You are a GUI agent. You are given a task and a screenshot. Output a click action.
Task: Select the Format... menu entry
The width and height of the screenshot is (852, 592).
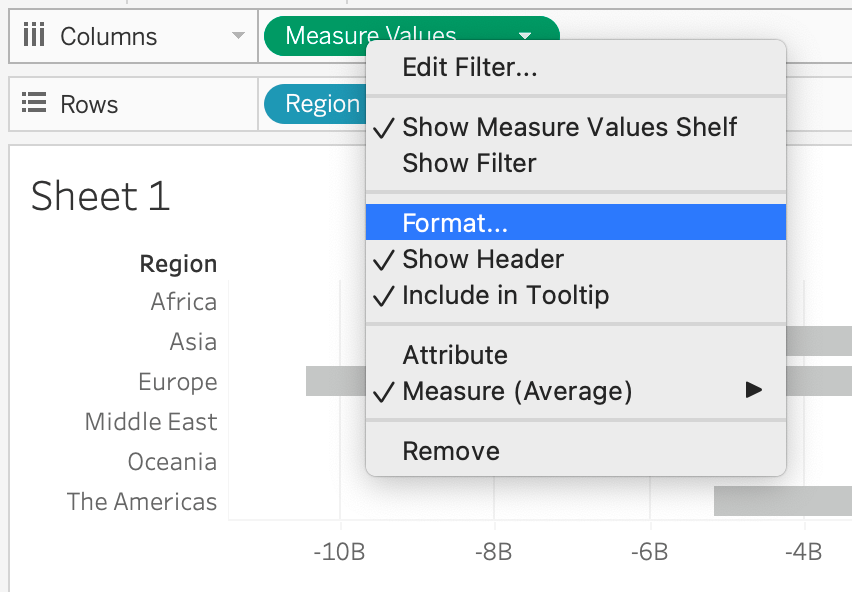click(455, 223)
